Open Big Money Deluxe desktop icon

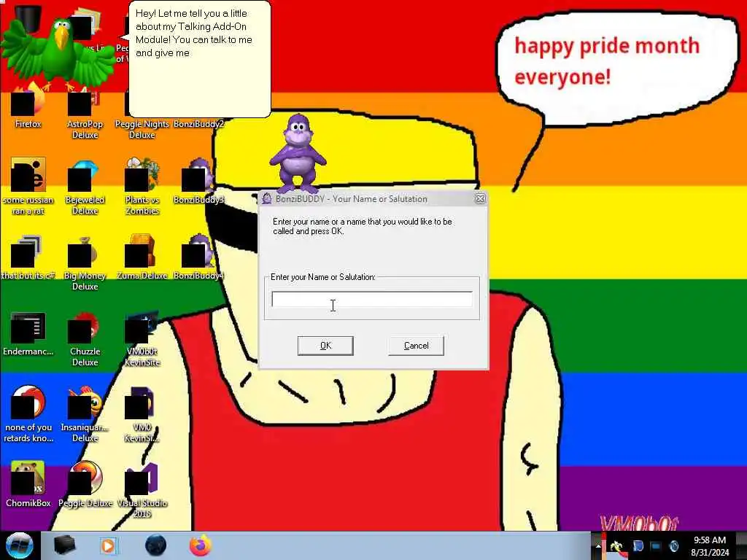coord(85,262)
